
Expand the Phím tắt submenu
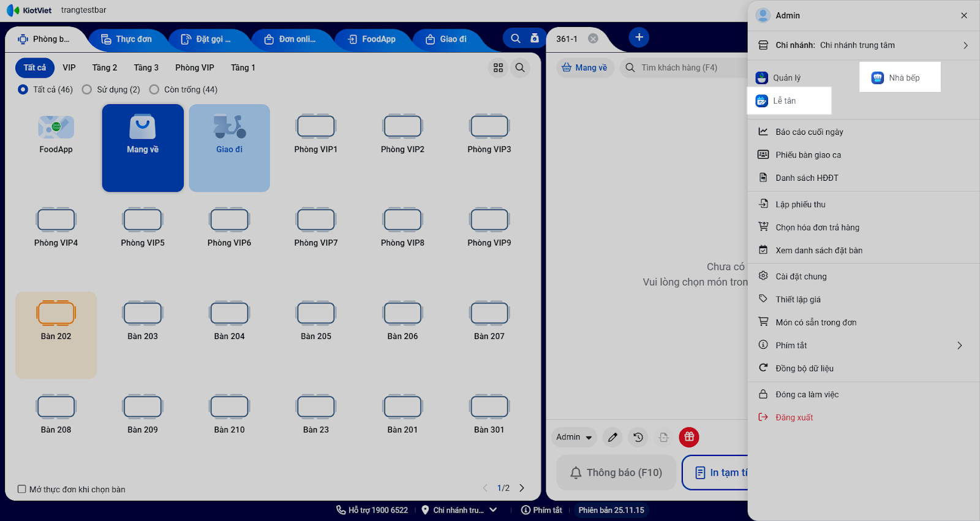[x=864, y=345]
